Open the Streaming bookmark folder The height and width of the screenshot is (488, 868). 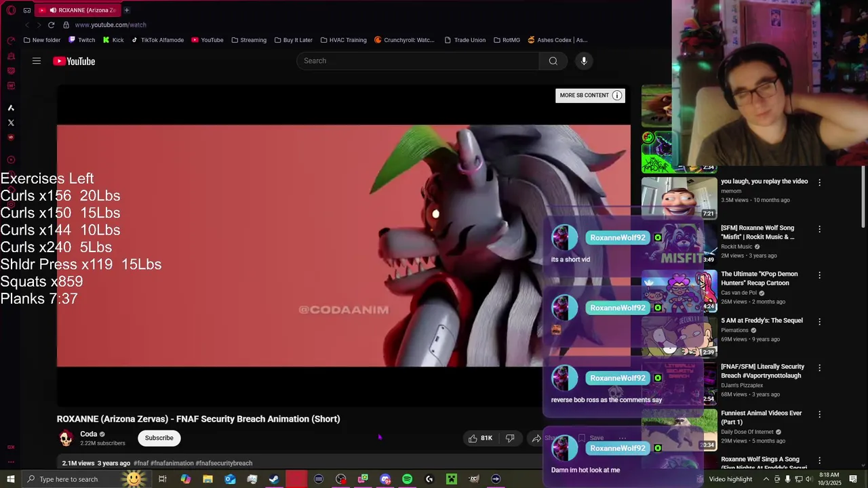pyautogui.click(x=249, y=40)
